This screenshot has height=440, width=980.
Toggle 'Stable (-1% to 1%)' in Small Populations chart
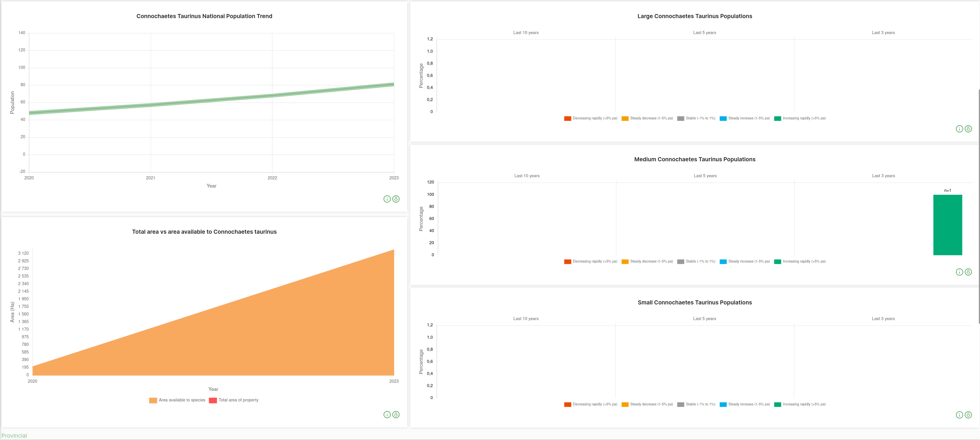point(696,405)
